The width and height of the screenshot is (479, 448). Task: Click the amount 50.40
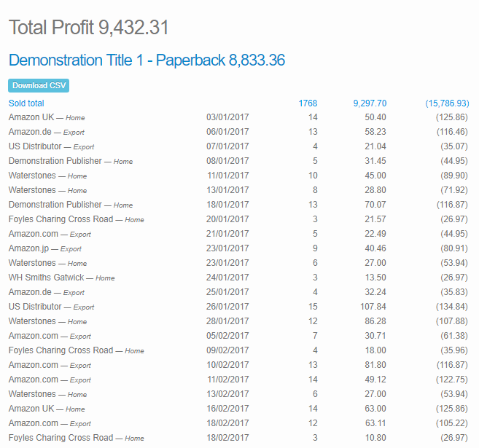click(375, 117)
